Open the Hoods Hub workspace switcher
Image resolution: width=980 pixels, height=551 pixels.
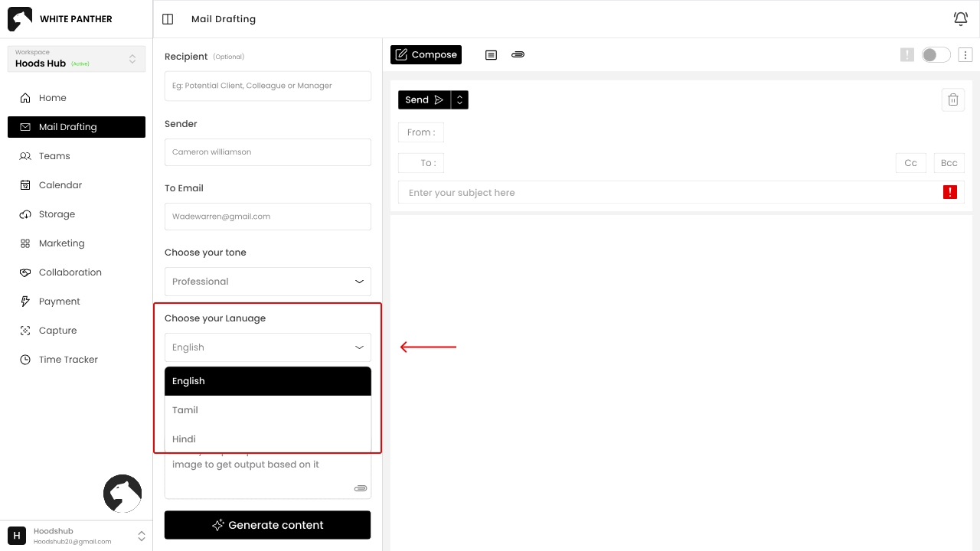point(77,59)
